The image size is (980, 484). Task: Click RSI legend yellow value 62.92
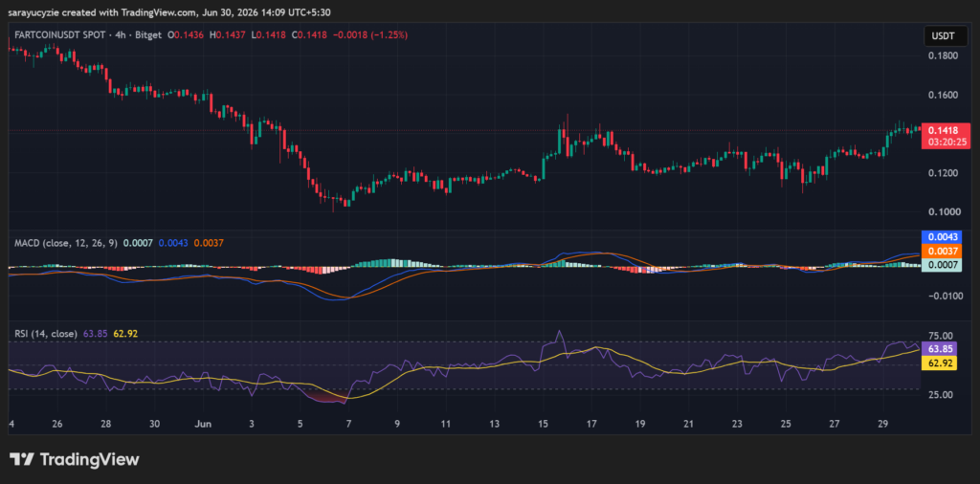pos(124,334)
